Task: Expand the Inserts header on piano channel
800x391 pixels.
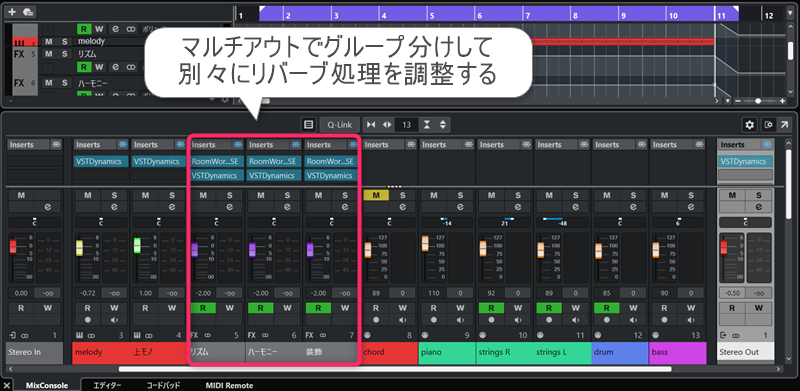Action: tap(442, 145)
